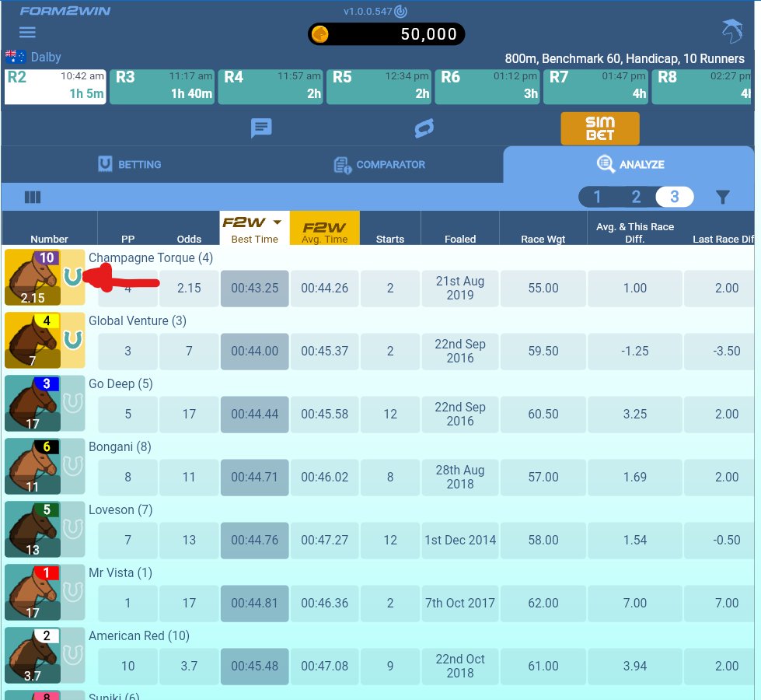Open the horse head profile icon
The width and height of the screenshot is (761, 700).
coord(732,32)
